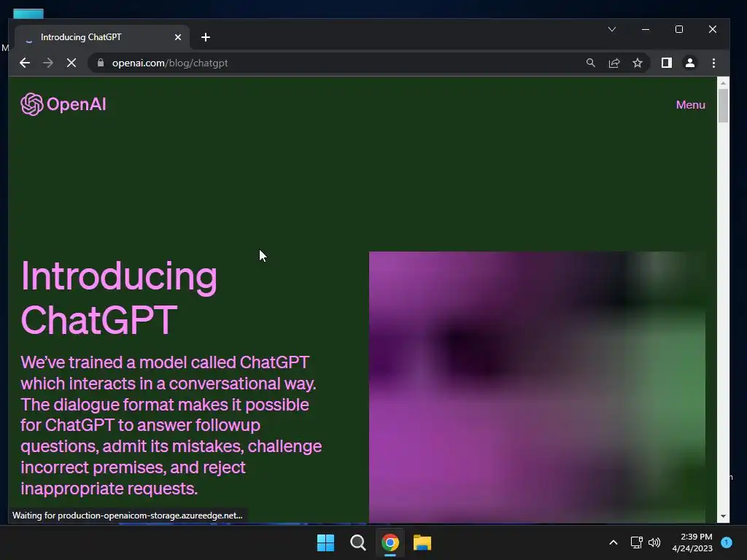Open Chrome's three-dot menu
This screenshot has height=560, width=747.
[x=713, y=63]
